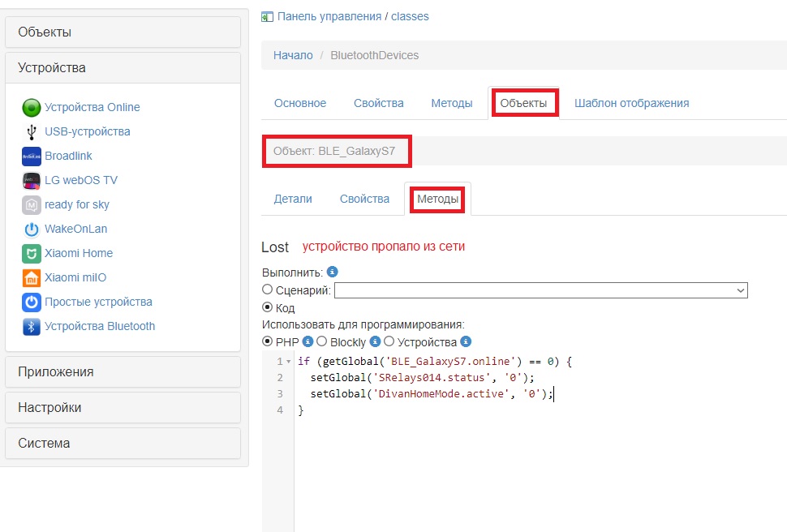Select the Устройства programming radio button

[389, 341]
